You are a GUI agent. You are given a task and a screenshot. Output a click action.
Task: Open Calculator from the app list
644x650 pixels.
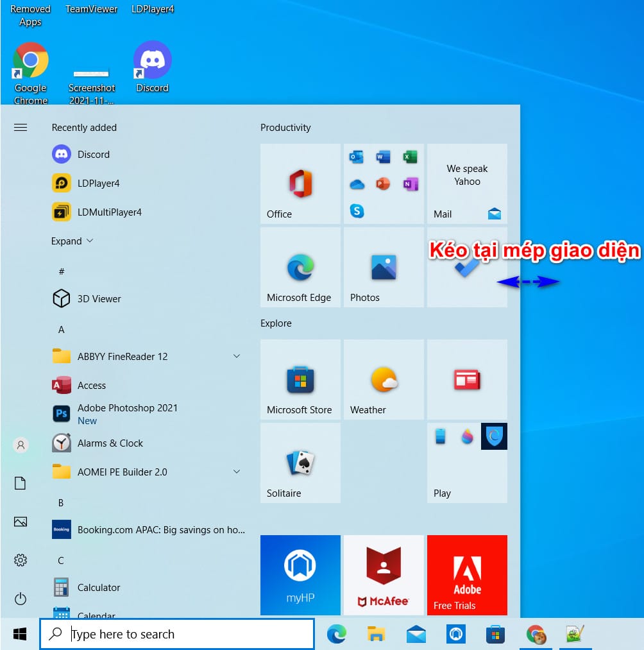[x=149, y=587]
